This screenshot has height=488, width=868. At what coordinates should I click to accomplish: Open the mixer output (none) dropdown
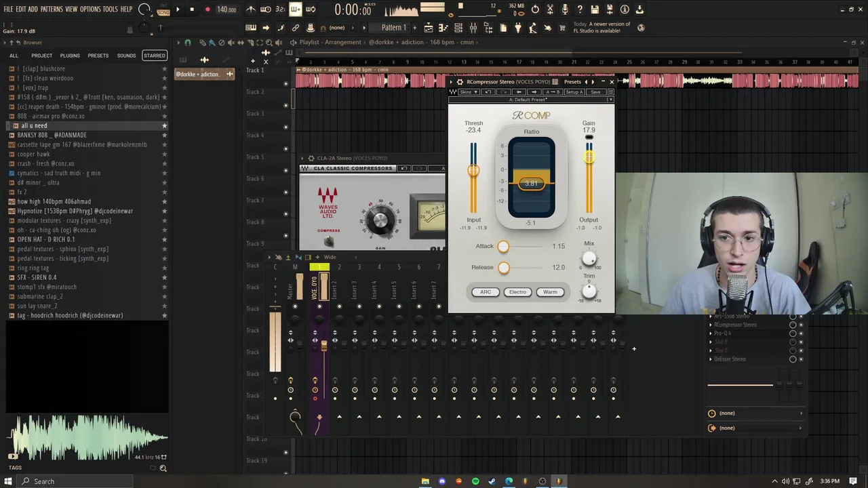(x=755, y=428)
